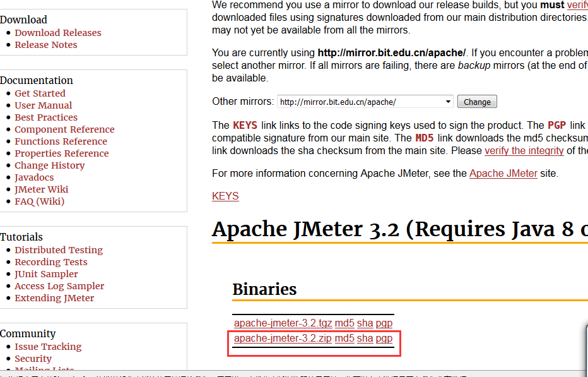Open pgp link for the tgz file
This screenshot has width=588, height=377.
click(x=384, y=323)
